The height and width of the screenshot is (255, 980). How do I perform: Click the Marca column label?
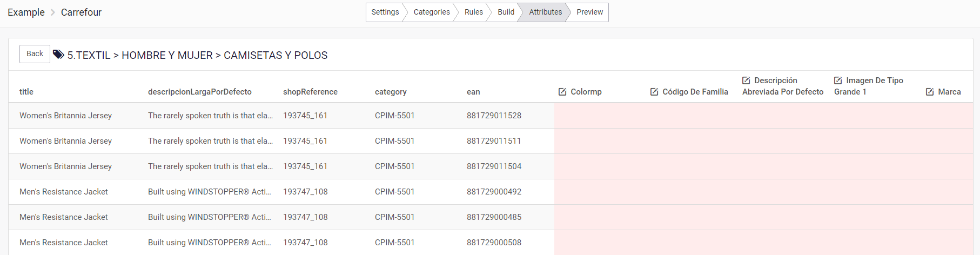click(x=949, y=92)
